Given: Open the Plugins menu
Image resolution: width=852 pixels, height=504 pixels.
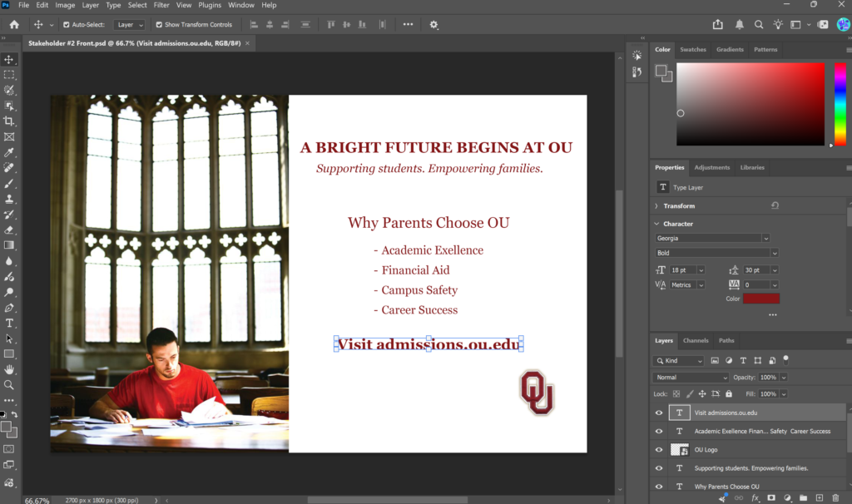Looking at the screenshot, I should pos(210,5).
